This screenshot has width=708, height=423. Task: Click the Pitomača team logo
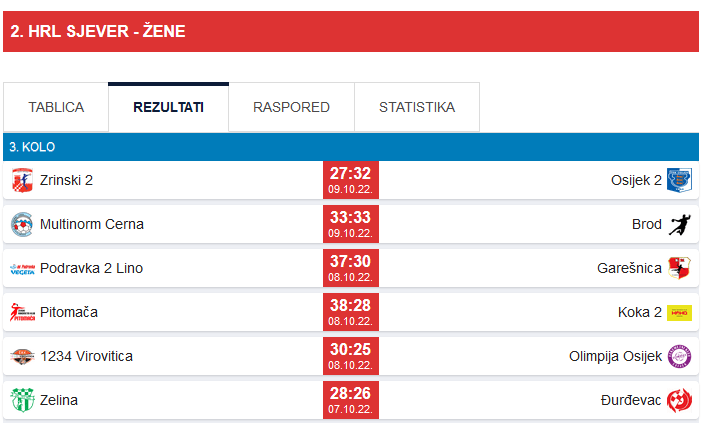click(22, 312)
